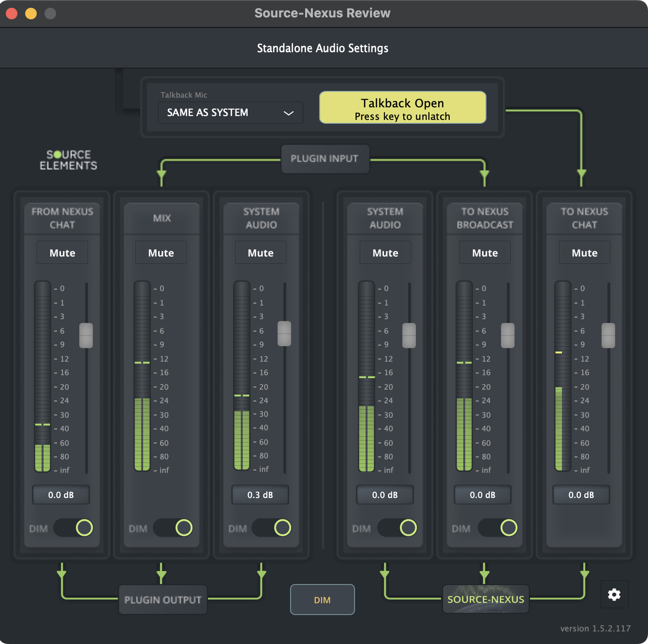This screenshot has height=644, width=648.
Task: Mute the From Nexus Chat channel
Action: pos(62,253)
